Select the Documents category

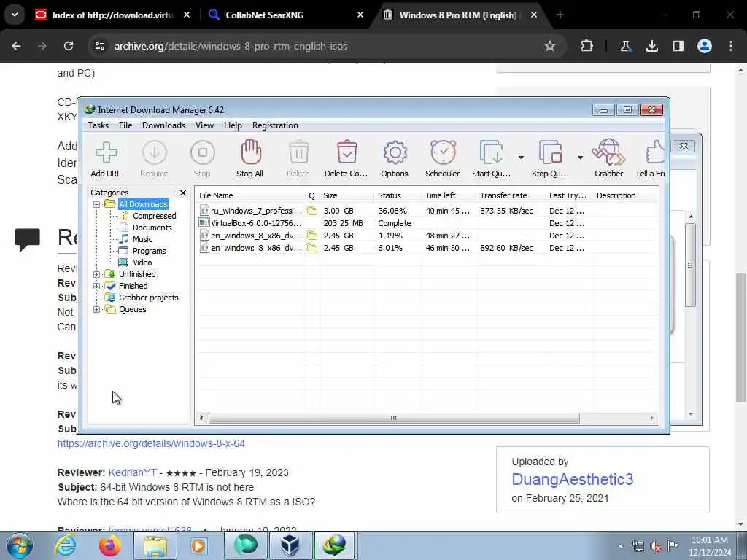tap(152, 227)
